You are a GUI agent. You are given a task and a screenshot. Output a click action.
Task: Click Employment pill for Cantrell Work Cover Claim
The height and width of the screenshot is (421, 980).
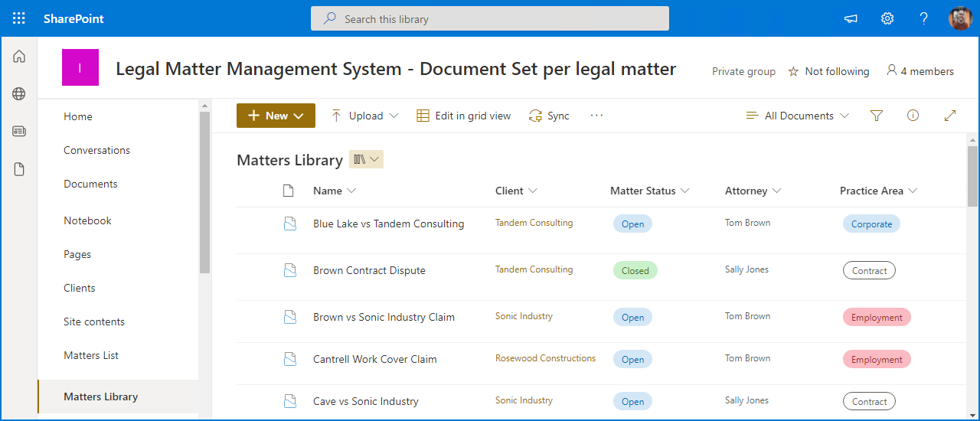(x=877, y=359)
